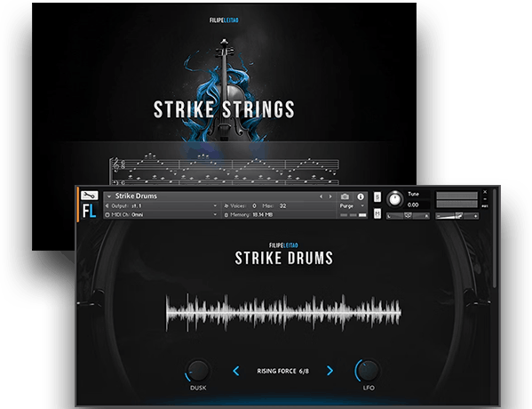
Task: Minimize the instrument view with minus button
Action: (485, 199)
